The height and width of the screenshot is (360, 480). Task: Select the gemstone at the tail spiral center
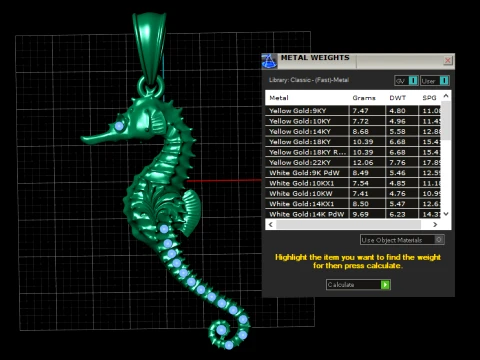click(221, 330)
